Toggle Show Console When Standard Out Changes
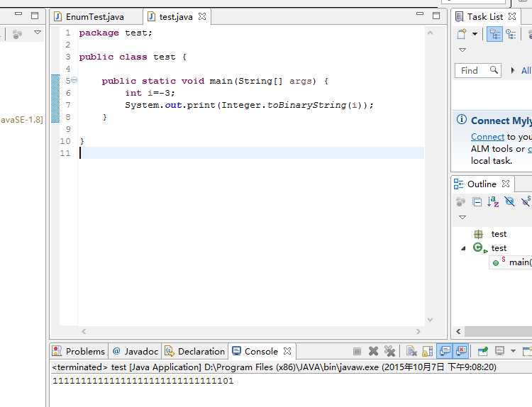Image resolution: width=532 pixels, height=407 pixels. tap(445, 351)
